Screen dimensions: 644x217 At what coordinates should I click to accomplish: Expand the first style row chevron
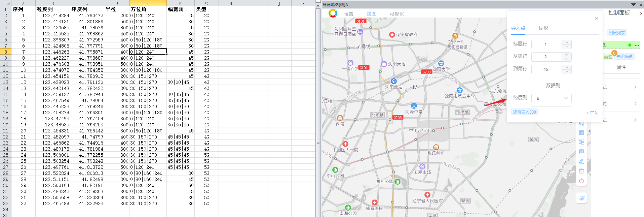(x=635, y=87)
